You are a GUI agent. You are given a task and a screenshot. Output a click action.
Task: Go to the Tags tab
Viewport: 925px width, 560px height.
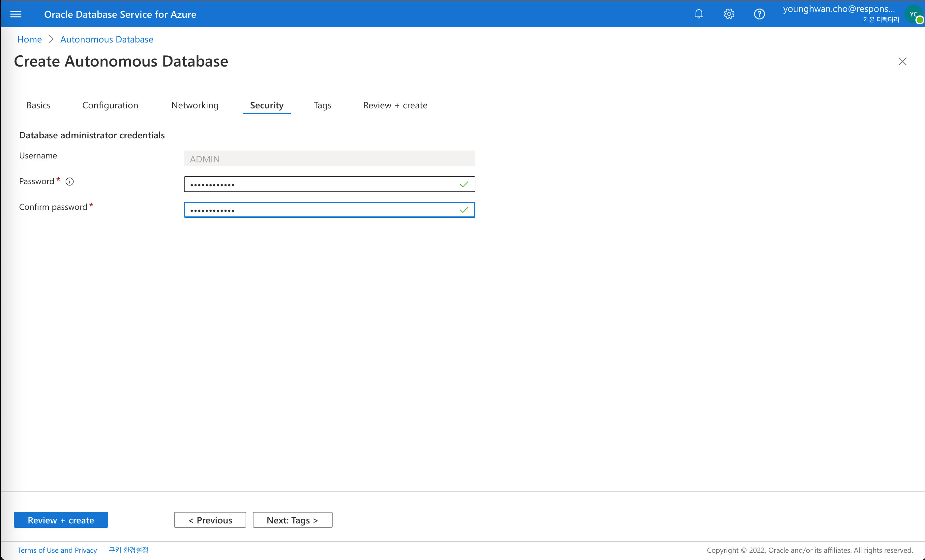coord(322,105)
